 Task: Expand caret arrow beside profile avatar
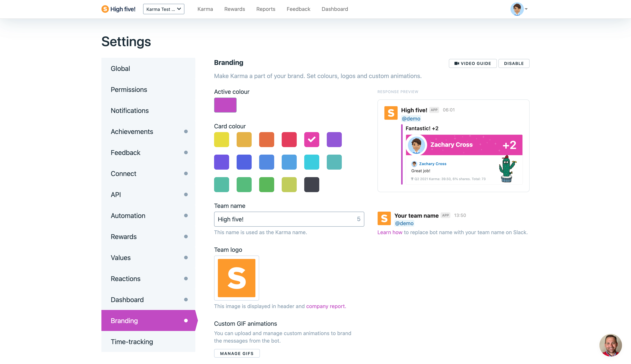(526, 9)
